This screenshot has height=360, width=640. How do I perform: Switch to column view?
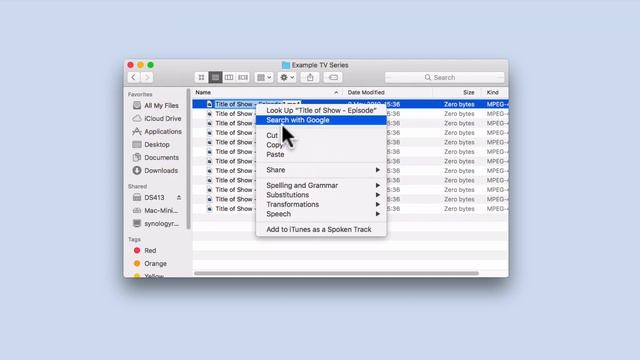(229, 78)
